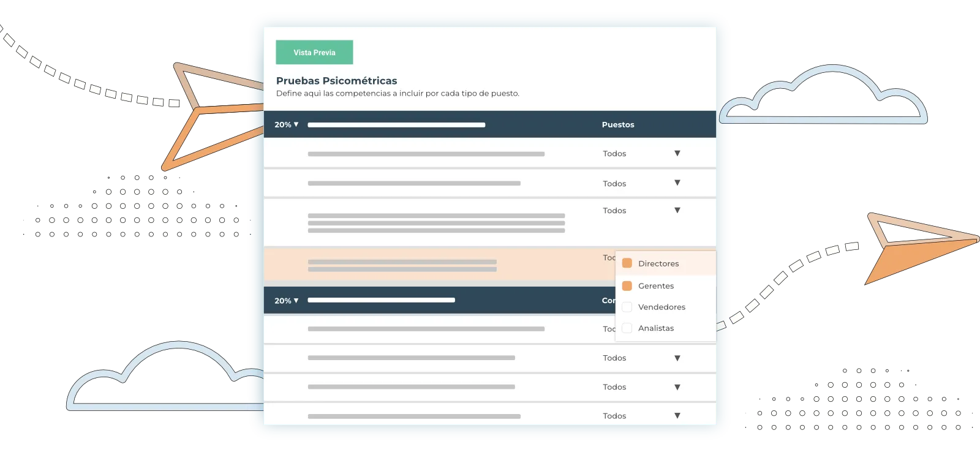The width and height of the screenshot is (980, 452).
Task: Click the down arrow in the bottom Todos row
Action: (x=677, y=416)
